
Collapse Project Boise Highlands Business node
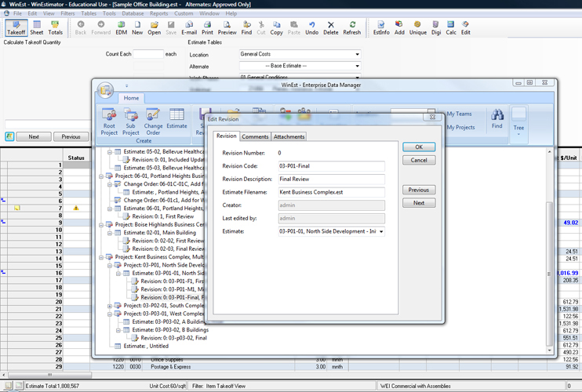(x=101, y=225)
